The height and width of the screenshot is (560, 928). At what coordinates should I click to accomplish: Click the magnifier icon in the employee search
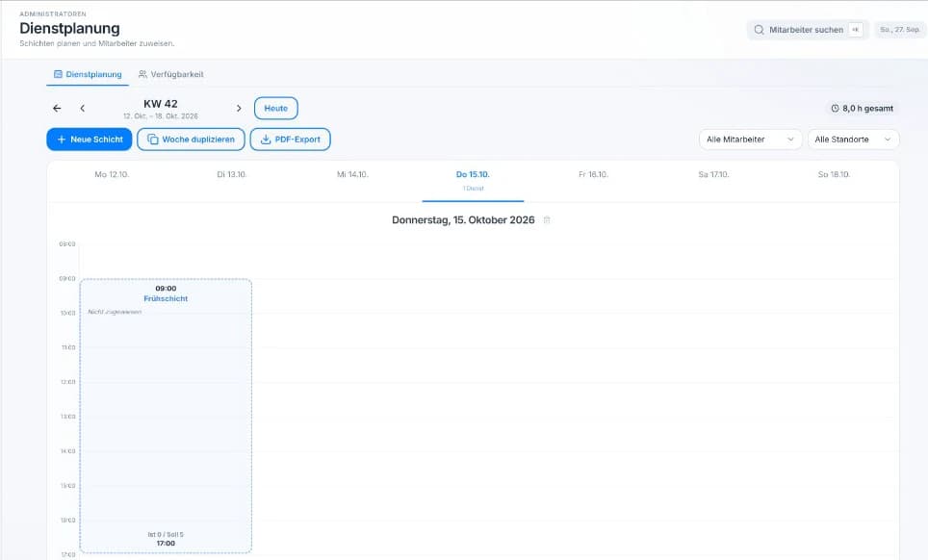(759, 30)
